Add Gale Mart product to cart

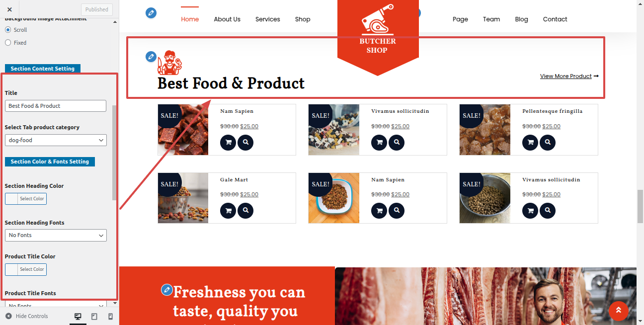pos(228,211)
